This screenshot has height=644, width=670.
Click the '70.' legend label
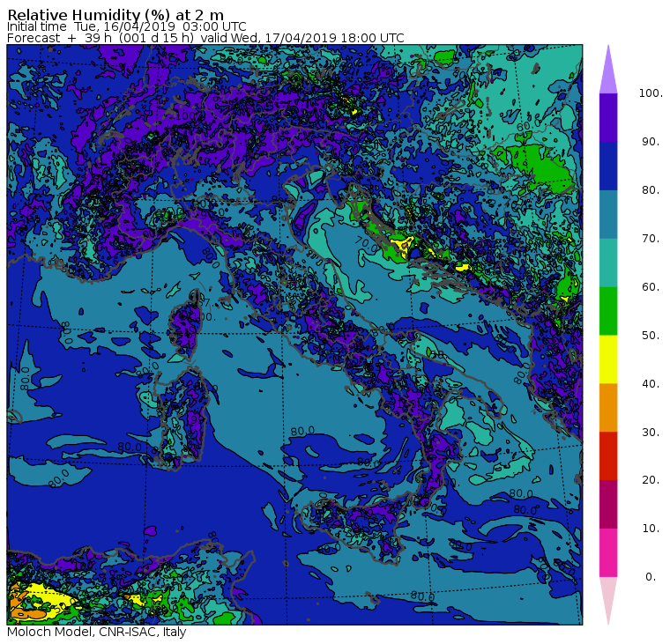(x=651, y=238)
